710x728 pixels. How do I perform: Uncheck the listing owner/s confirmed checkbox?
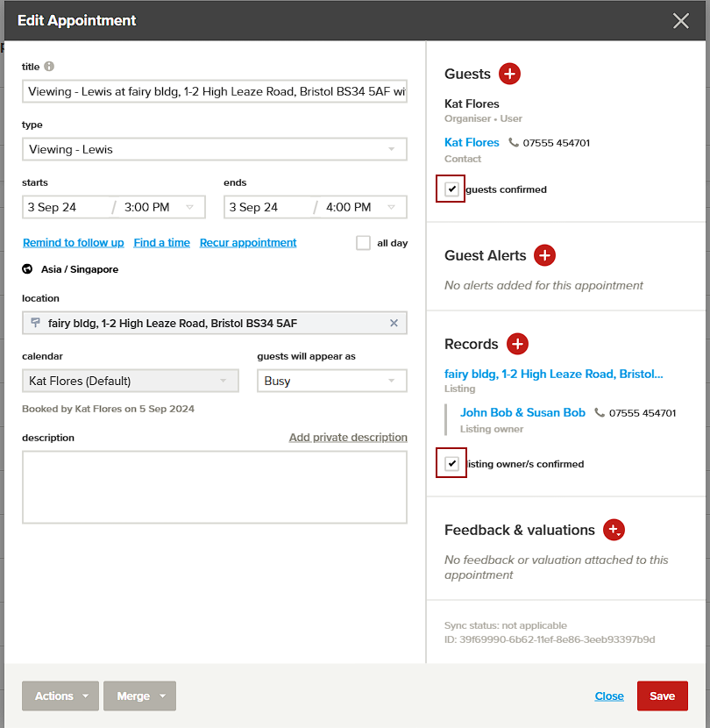(x=451, y=463)
